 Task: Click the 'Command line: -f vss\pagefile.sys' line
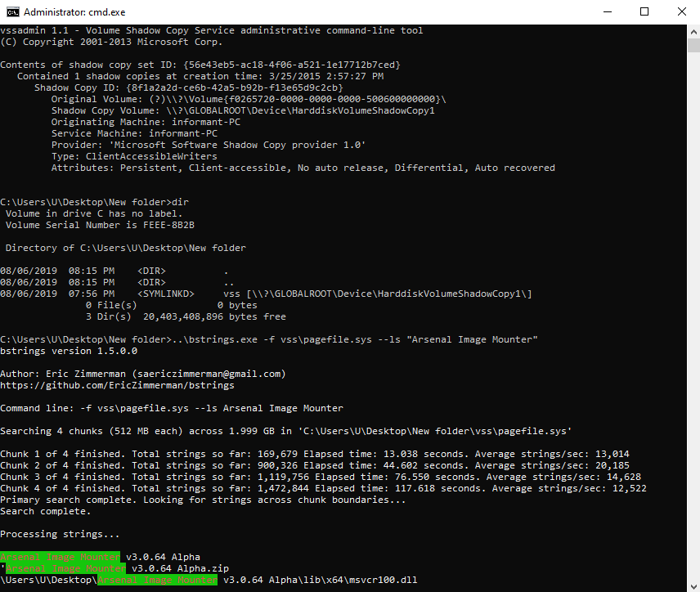pos(172,409)
